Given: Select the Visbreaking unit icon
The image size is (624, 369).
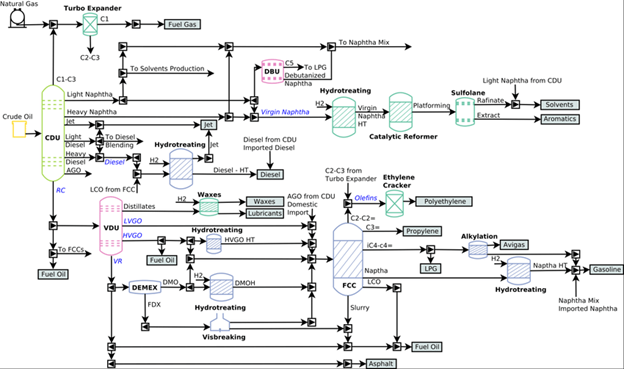Looking at the screenshot, I should [x=220, y=322].
